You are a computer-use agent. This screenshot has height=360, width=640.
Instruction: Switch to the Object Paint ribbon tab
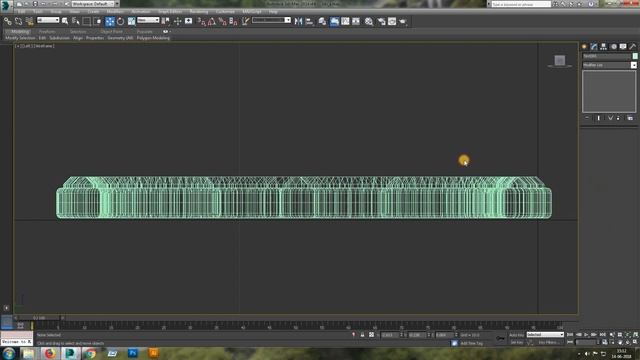pos(111,31)
